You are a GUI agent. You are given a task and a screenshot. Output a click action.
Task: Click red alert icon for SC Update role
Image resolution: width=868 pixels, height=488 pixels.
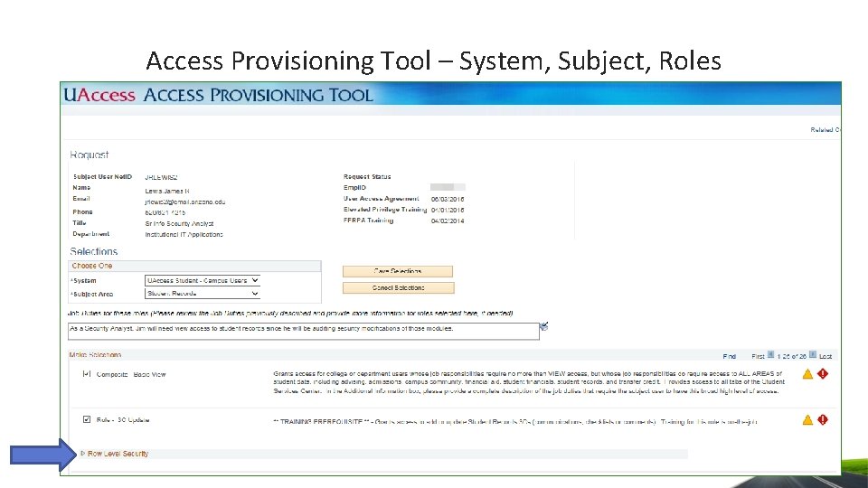click(x=823, y=420)
